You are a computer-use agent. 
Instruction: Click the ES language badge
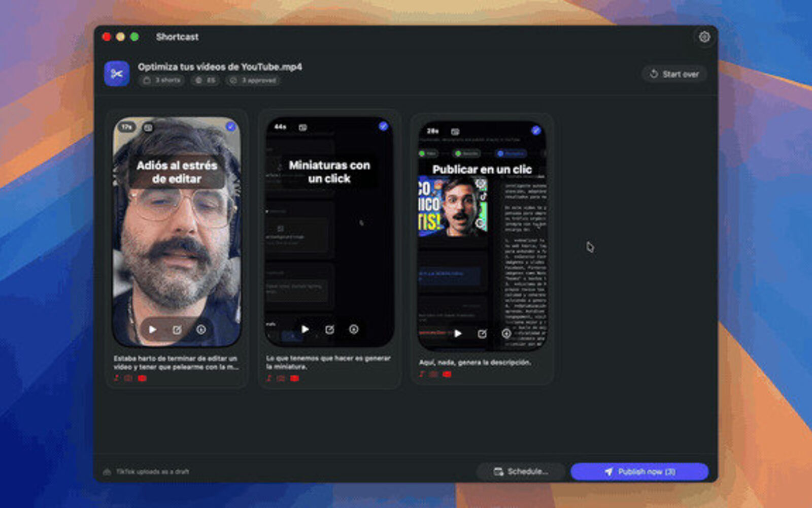(205, 80)
